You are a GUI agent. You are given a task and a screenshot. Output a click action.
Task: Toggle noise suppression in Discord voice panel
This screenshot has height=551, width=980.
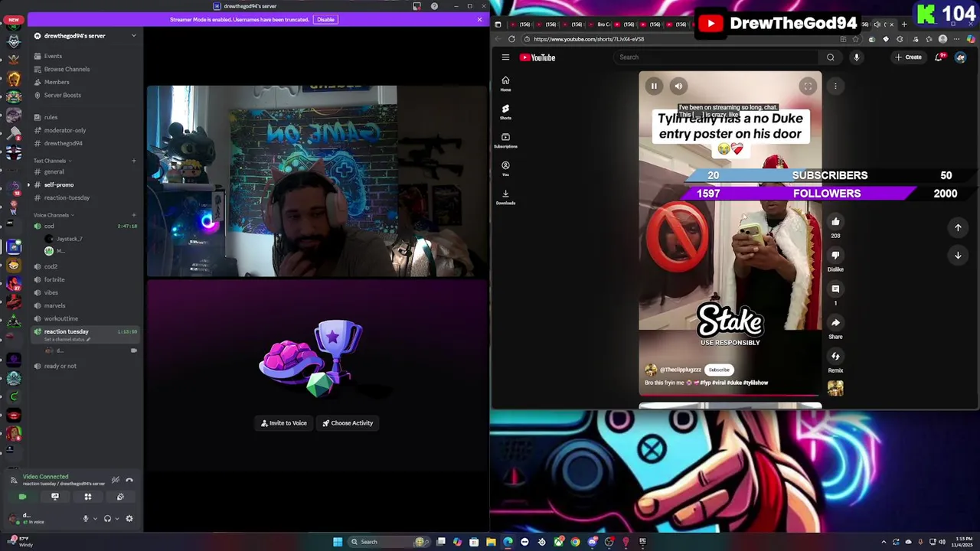point(116,480)
